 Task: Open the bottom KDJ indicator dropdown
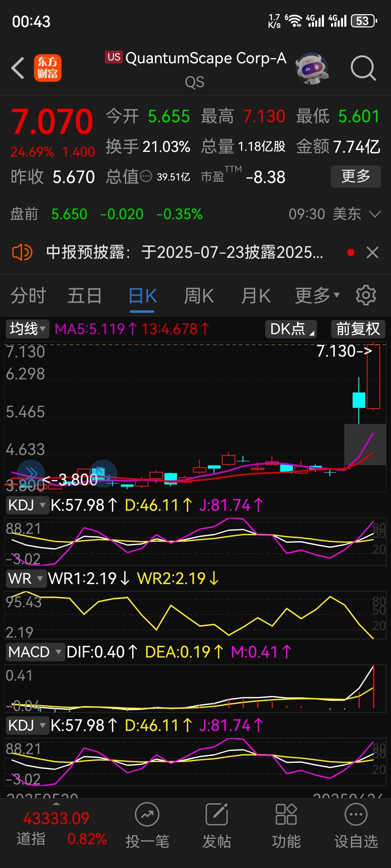(28, 725)
